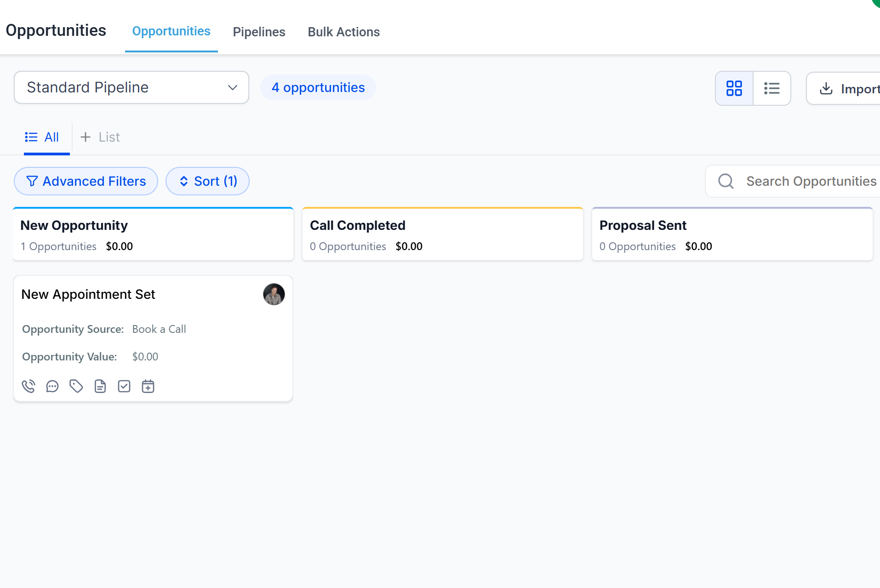Open the message chat icon on the card
Image resolution: width=880 pixels, height=588 pixels.
click(52, 386)
